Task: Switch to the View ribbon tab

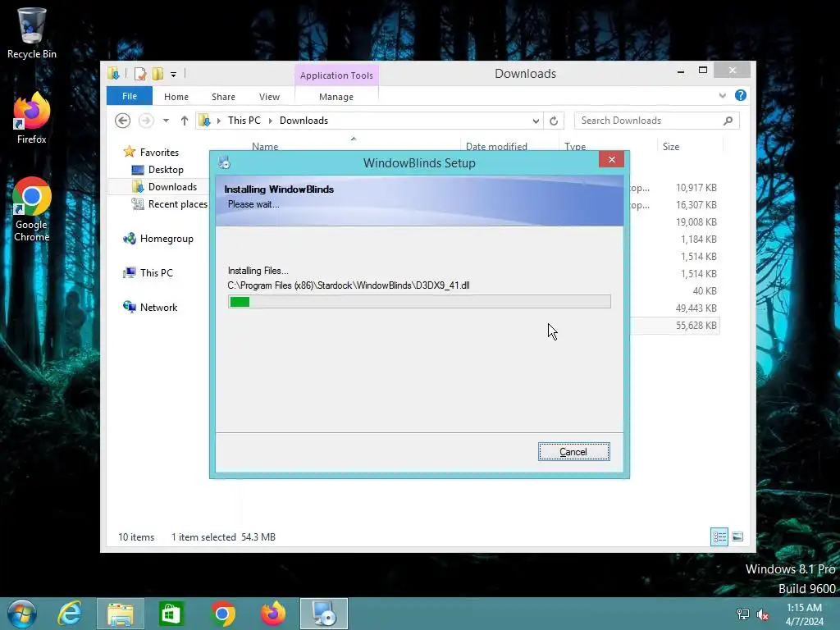Action: [269, 97]
